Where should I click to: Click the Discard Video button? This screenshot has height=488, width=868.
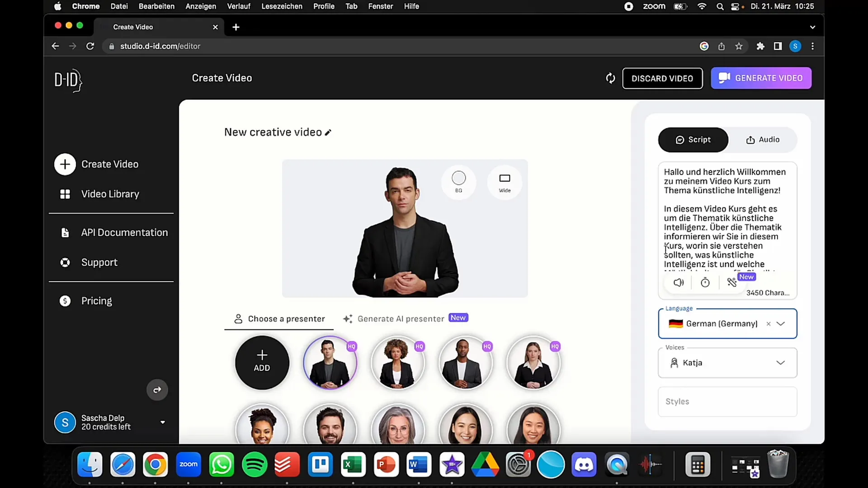tap(662, 78)
